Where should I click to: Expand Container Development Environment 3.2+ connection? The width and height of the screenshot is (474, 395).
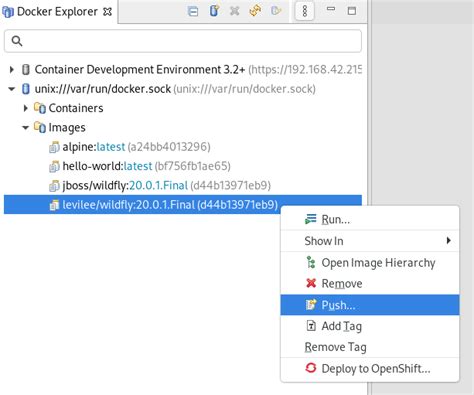tap(12, 70)
